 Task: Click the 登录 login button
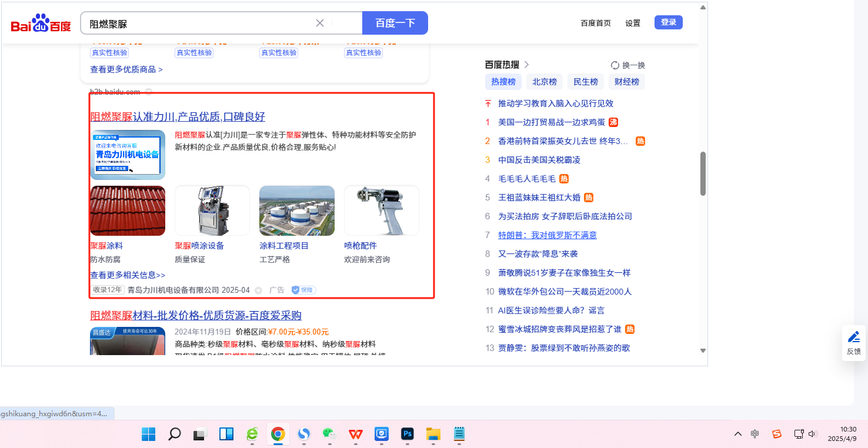(668, 22)
